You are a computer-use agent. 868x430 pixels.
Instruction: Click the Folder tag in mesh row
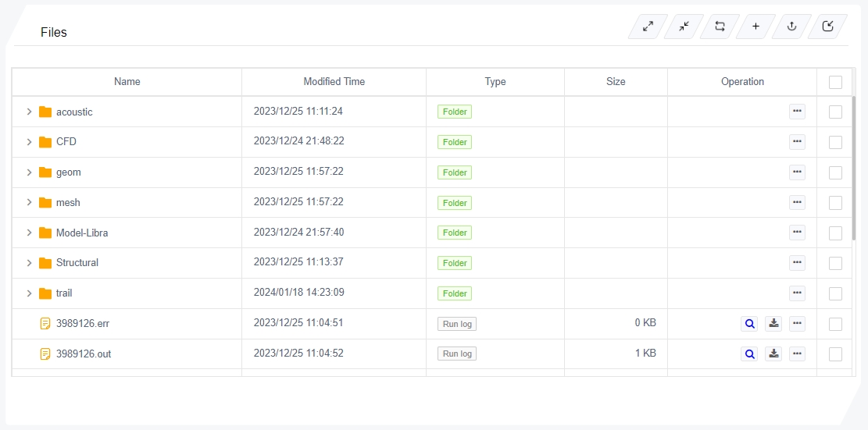click(x=455, y=203)
